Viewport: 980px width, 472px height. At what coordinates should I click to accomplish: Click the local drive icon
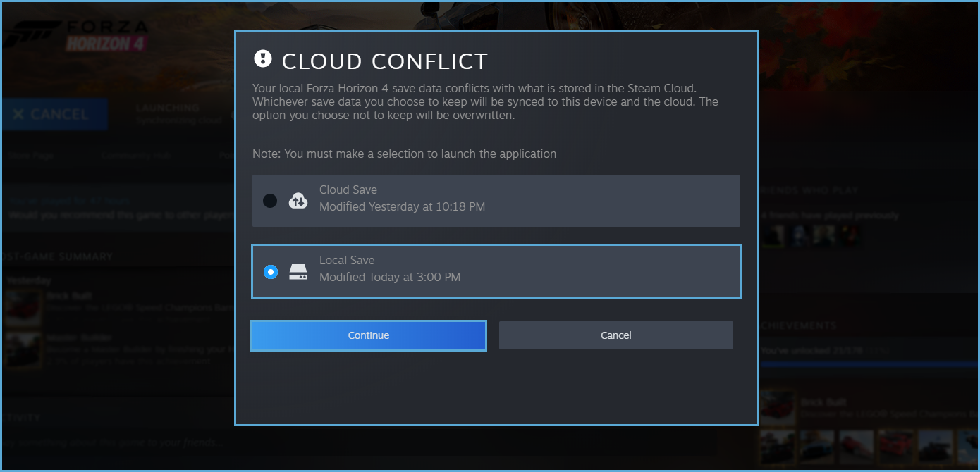(x=298, y=272)
